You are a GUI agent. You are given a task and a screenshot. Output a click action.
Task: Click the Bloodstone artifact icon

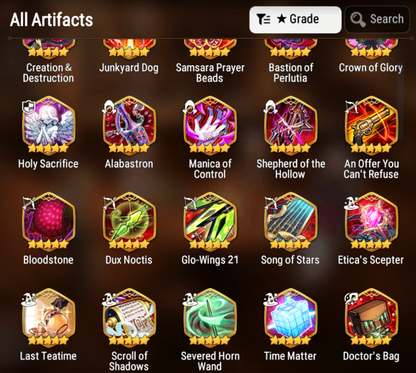(49, 222)
